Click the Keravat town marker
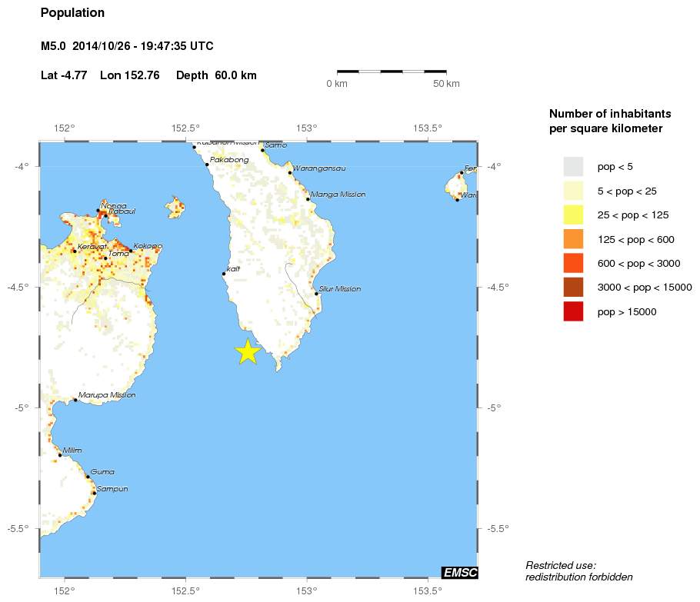Image resolution: width=700 pixels, height=602 pixels. coord(75,251)
